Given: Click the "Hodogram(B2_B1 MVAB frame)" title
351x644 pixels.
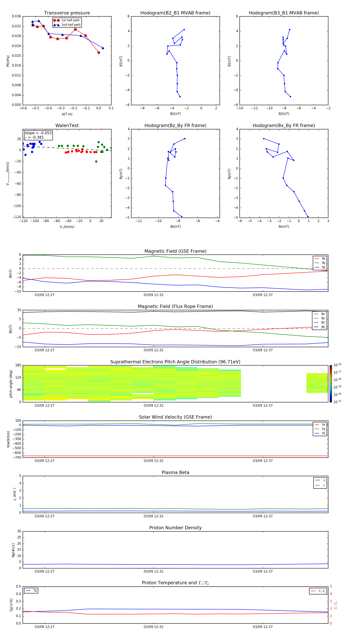Looking at the screenshot, I should point(175,13).
